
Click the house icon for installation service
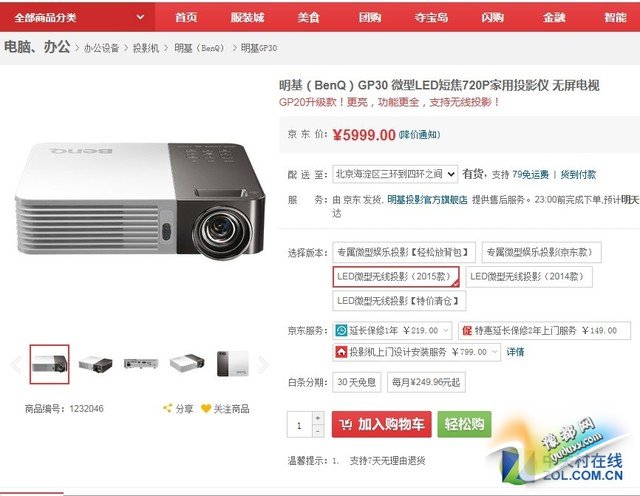click(341, 351)
